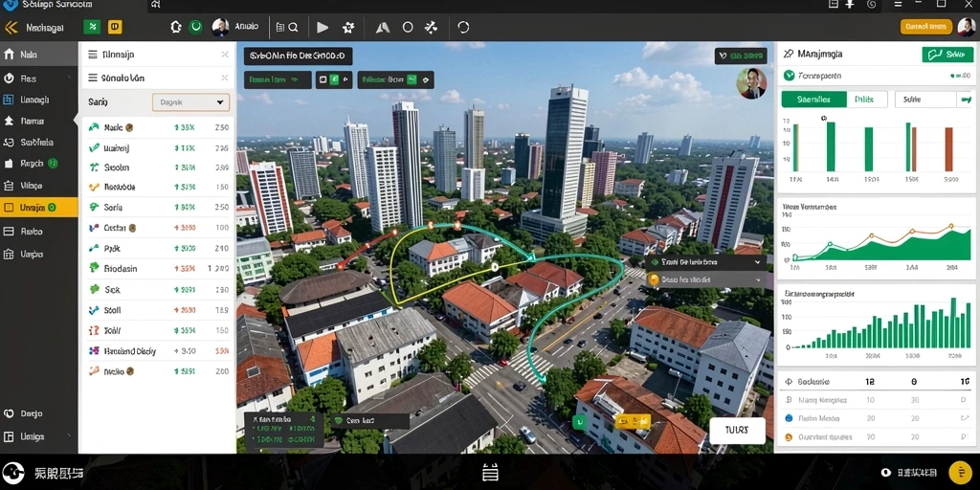Click the orange line peak in area chart
The width and height of the screenshot is (980, 490).
click(x=950, y=226)
